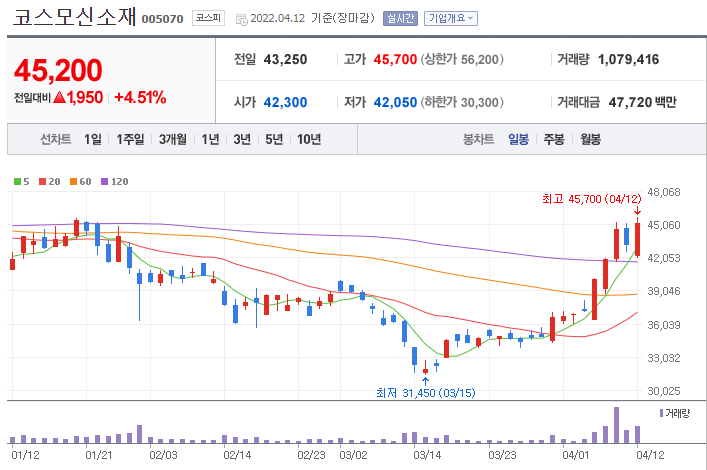Click the 03/14 date axis label
The height and width of the screenshot is (470, 707).
coord(427,455)
